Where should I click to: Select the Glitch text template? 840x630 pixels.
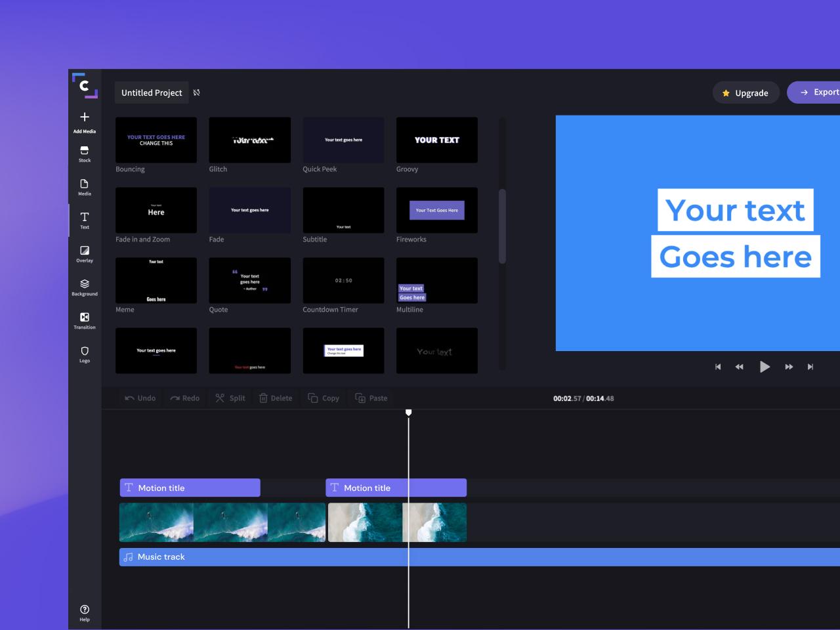point(249,140)
